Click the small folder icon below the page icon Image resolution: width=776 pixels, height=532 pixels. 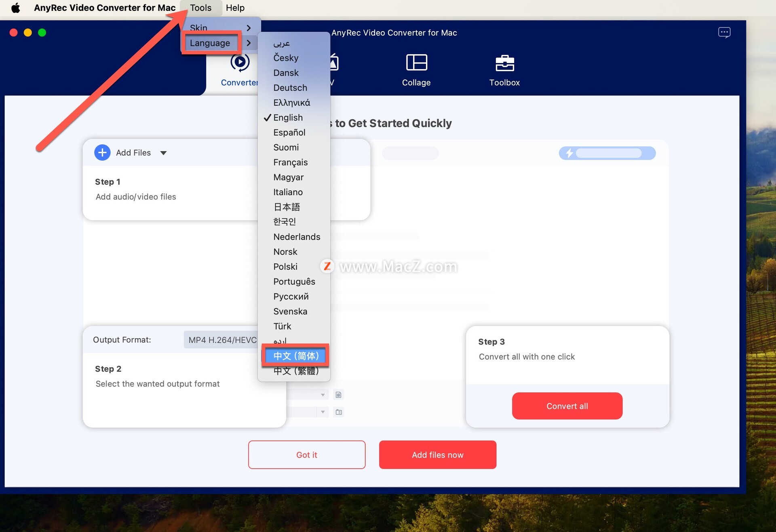[x=339, y=412]
